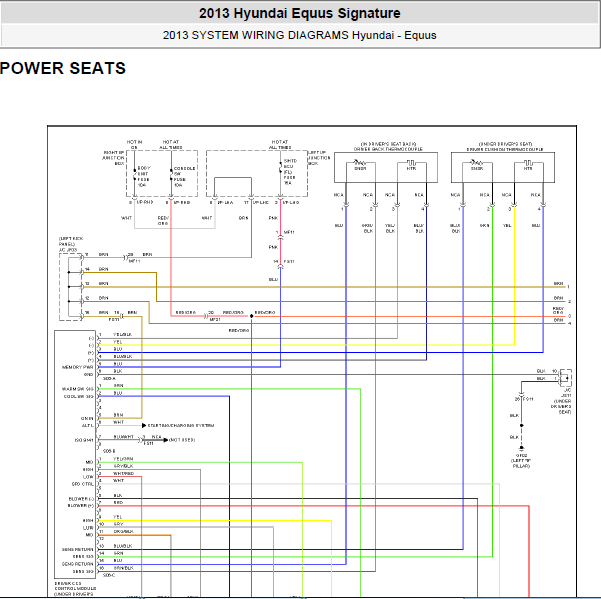Click the "WHT/RED" wire color label
Viewport: 601px width, 599px height.
(x=123, y=474)
